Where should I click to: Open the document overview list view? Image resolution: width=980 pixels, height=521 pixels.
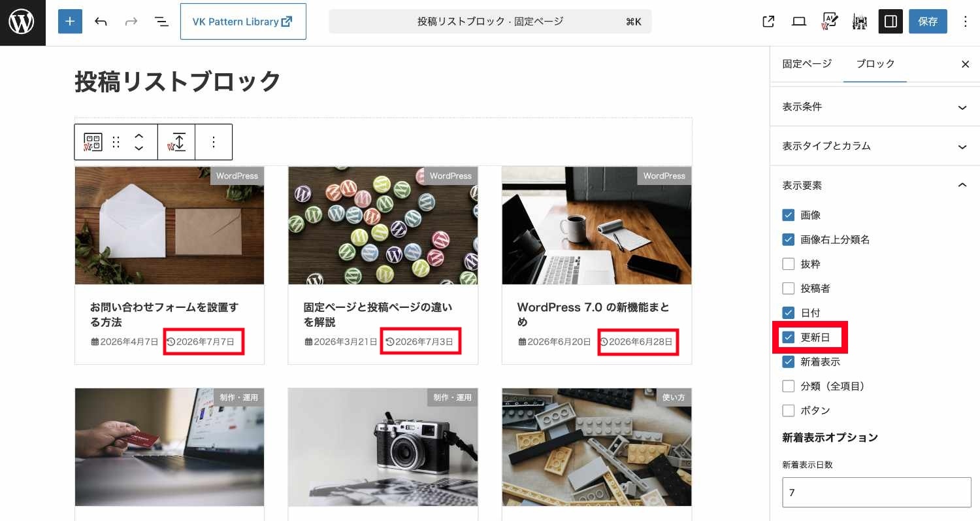click(161, 22)
